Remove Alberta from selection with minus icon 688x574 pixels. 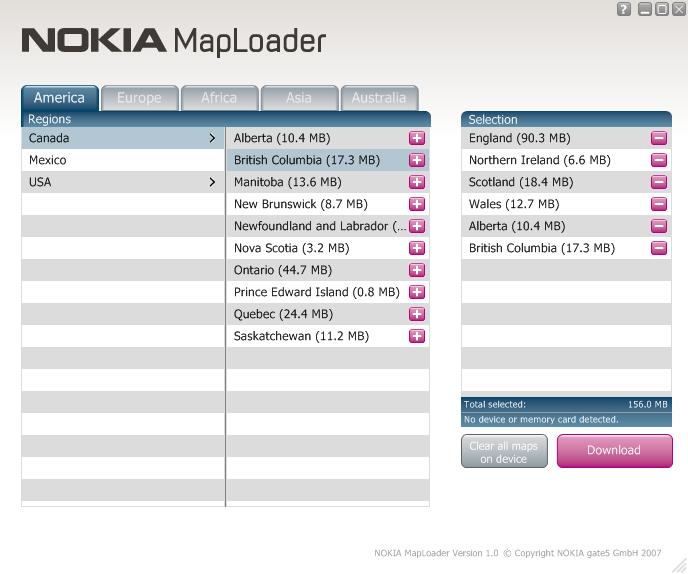click(659, 226)
